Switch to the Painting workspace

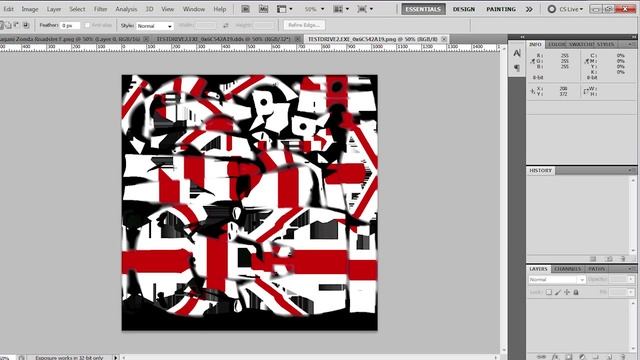click(501, 9)
